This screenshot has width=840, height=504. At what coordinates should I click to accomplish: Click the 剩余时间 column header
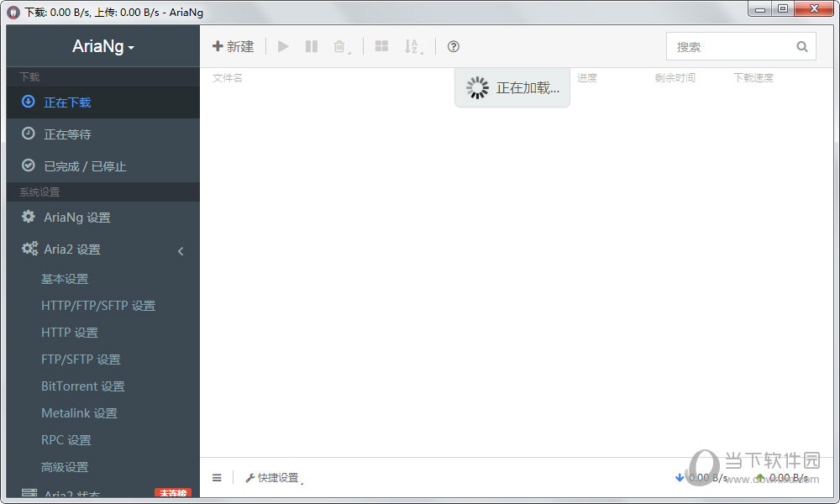tap(675, 78)
